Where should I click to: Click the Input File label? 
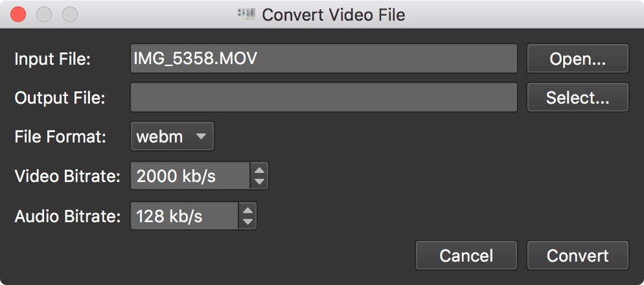(x=52, y=59)
